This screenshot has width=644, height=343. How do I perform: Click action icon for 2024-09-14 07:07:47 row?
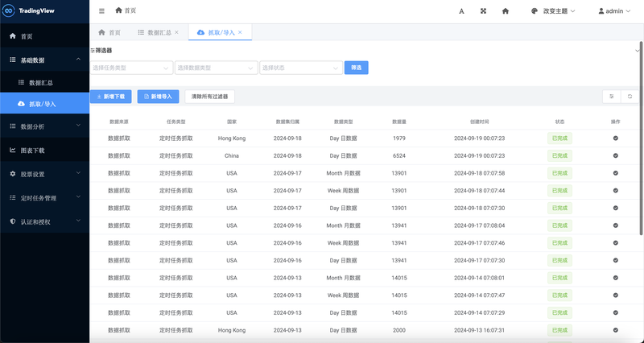pyautogui.click(x=615, y=295)
